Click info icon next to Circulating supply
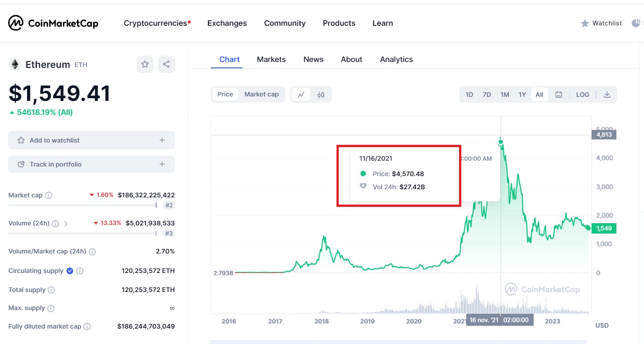The image size is (644, 344). (80, 271)
